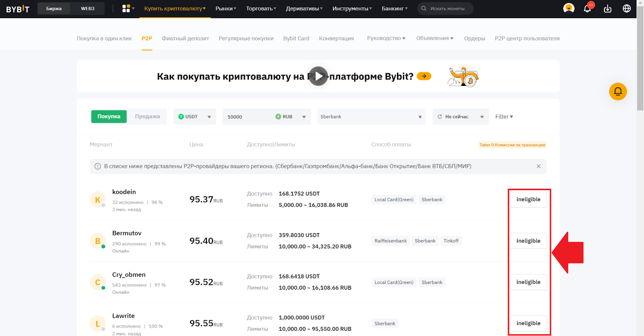Click ineligible button for Lawrite
Image resolution: width=644 pixels, height=336 pixels.
(528, 323)
